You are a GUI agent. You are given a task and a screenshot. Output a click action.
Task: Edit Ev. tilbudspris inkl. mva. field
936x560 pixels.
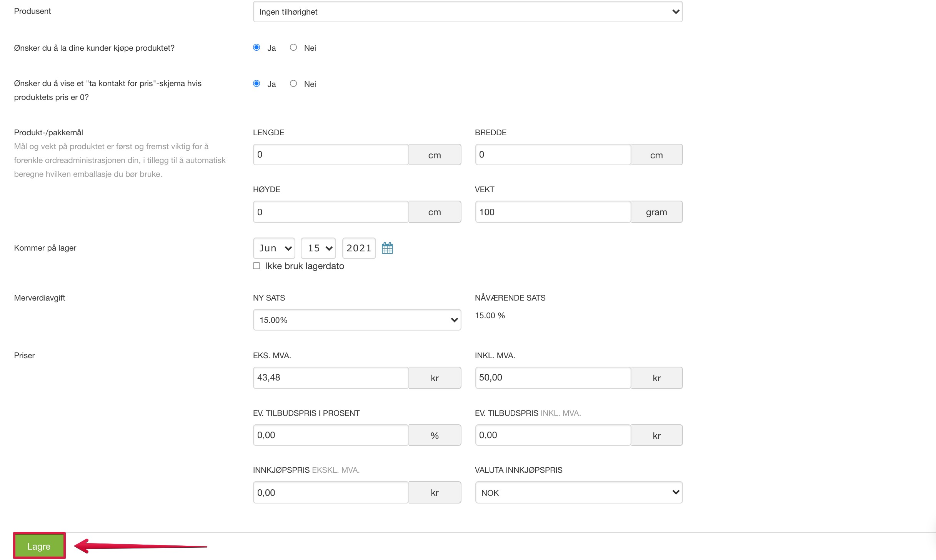(553, 435)
